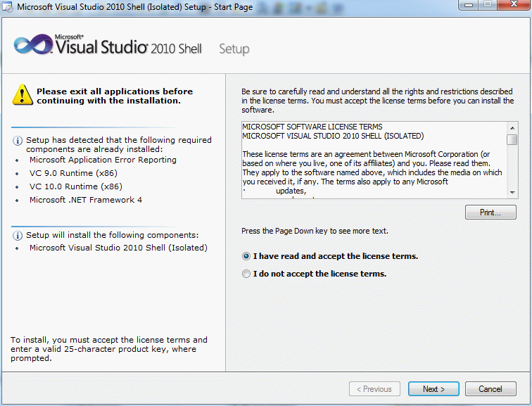Click 'Microsoft .NET Framework 4' item

point(86,200)
